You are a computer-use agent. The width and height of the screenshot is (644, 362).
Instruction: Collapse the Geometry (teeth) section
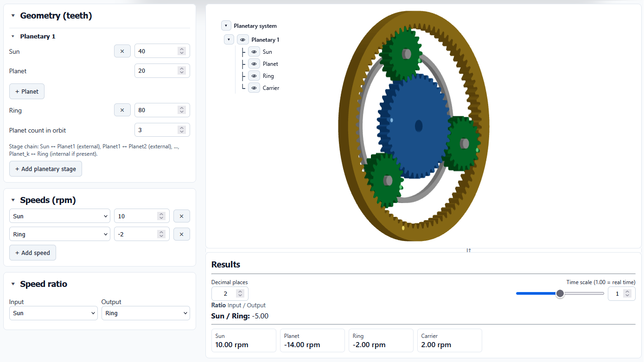pyautogui.click(x=13, y=16)
